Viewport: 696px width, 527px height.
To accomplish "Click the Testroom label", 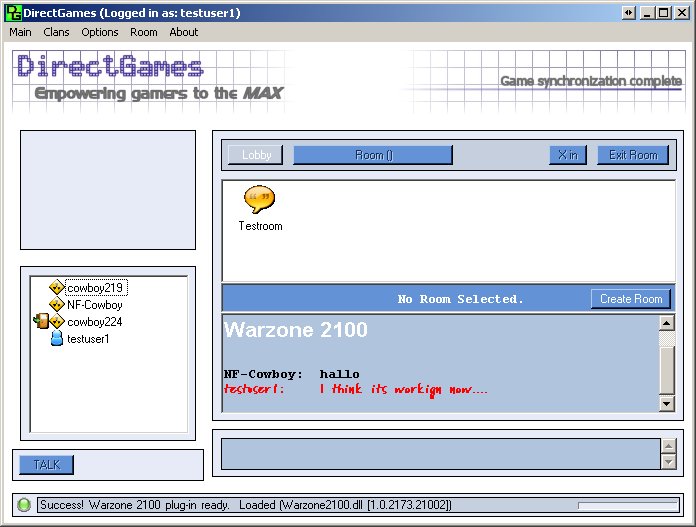I will (260, 226).
